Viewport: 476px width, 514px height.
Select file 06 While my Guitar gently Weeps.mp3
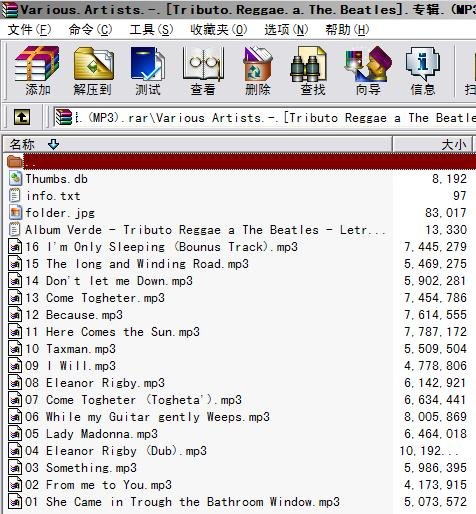point(147,417)
